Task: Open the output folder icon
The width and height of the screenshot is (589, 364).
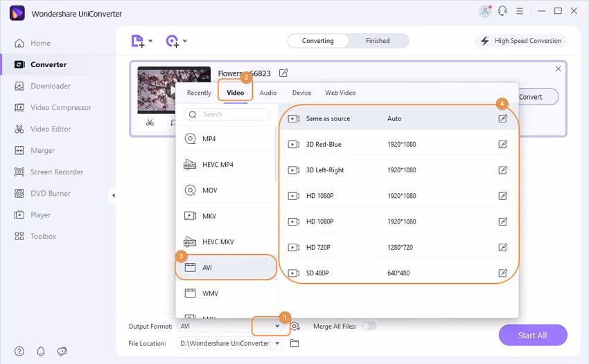Action: (294, 343)
